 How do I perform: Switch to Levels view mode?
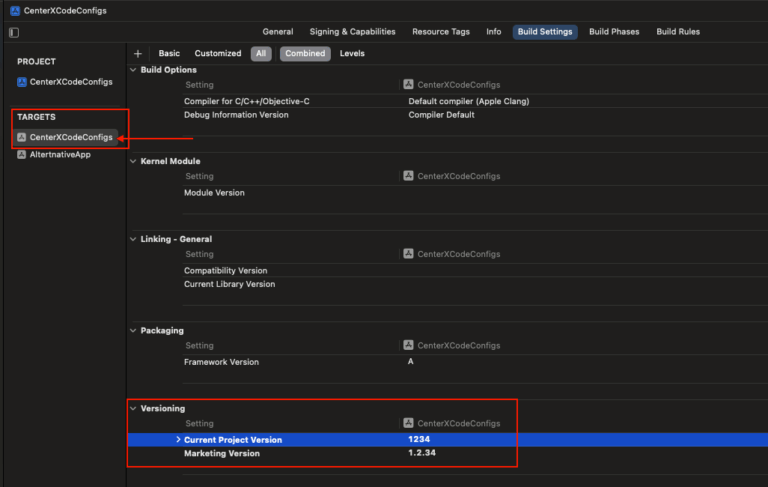[352, 53]
